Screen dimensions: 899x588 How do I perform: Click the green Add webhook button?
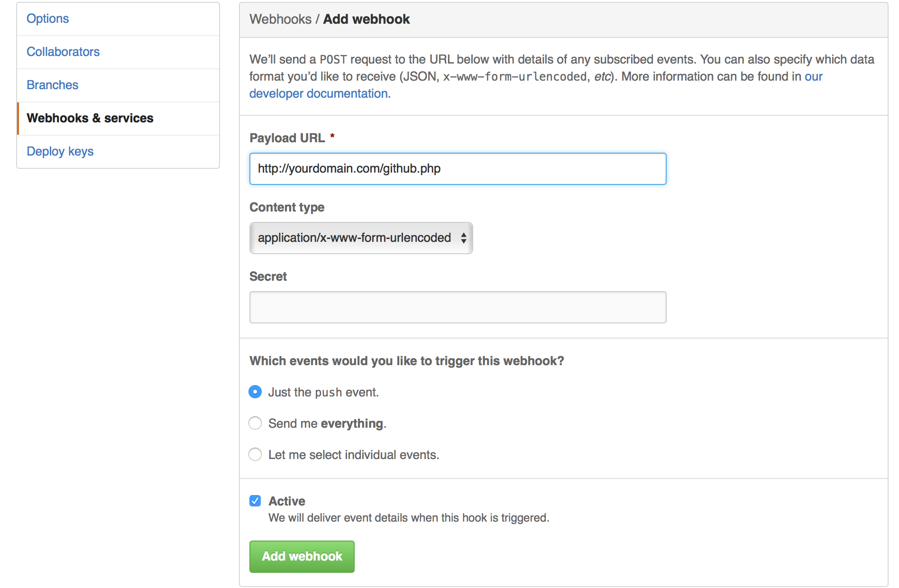(302, 556)
